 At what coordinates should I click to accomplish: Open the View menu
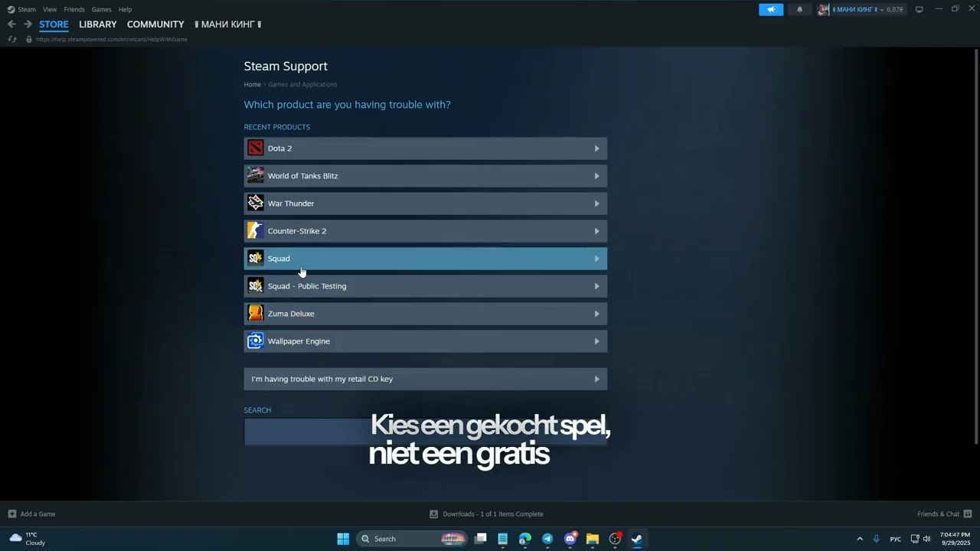tap(50, 9)
